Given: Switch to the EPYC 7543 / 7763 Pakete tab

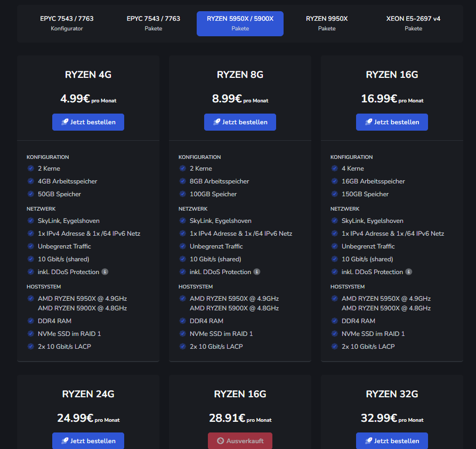Looking at the screenshot, I should pyautogui.click(x=154, y=23).
